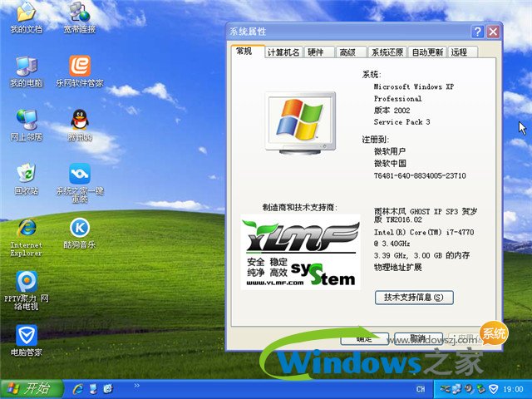Open the 开始 start menu

click(x=32, y=389)
